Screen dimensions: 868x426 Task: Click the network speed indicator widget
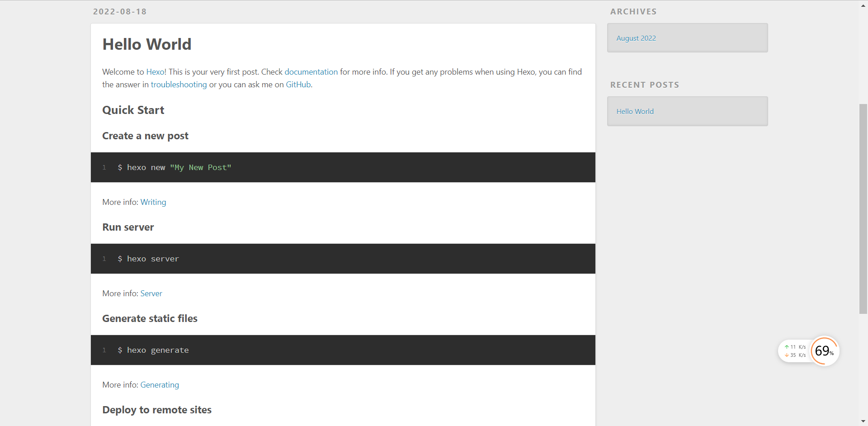coord(795,351)
